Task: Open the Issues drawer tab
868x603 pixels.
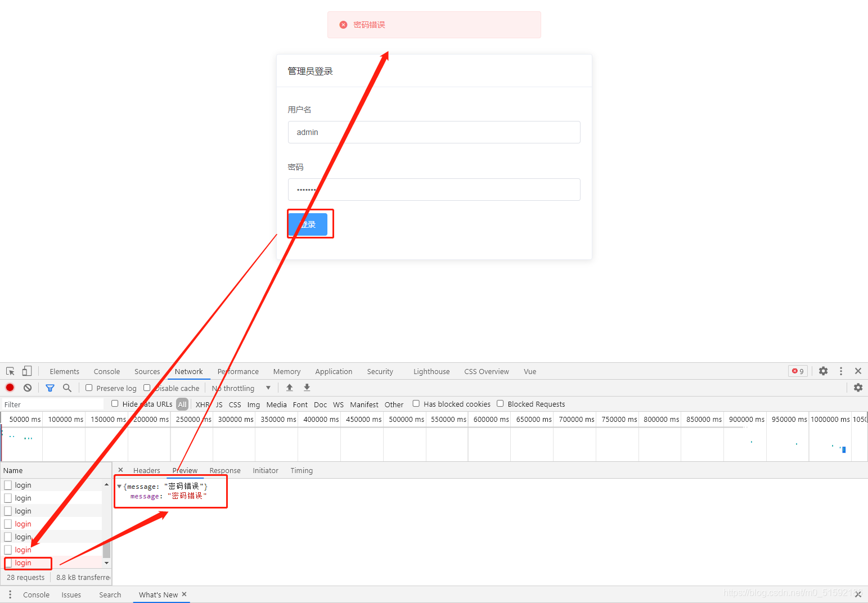Action: 71,595
